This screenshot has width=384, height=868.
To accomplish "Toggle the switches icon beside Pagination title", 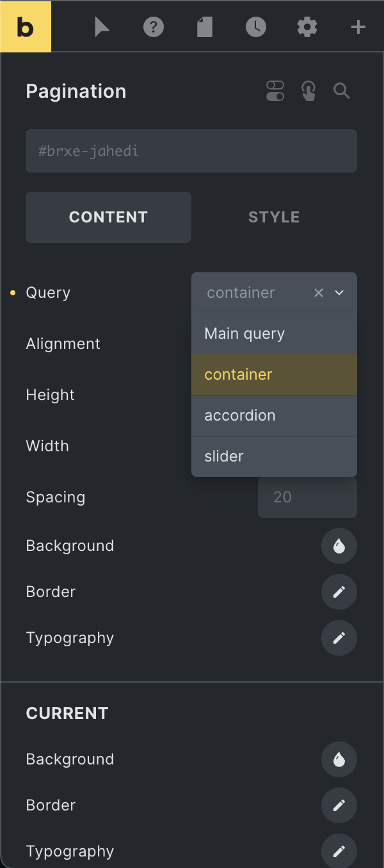I will 275,91.
